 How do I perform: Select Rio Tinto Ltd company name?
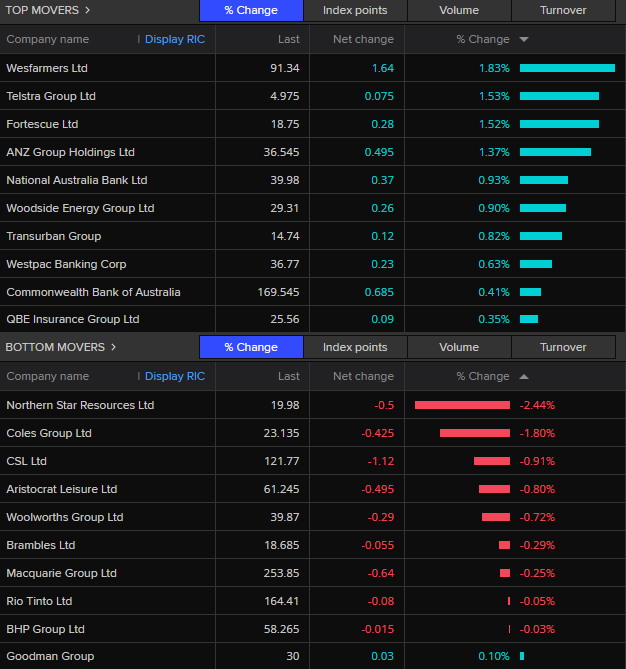39,601
